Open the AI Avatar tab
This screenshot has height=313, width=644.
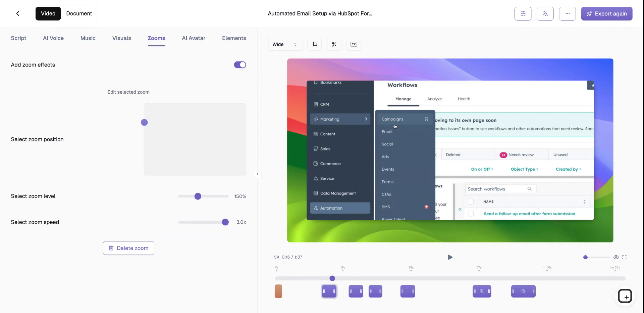(x=194, y=38)
